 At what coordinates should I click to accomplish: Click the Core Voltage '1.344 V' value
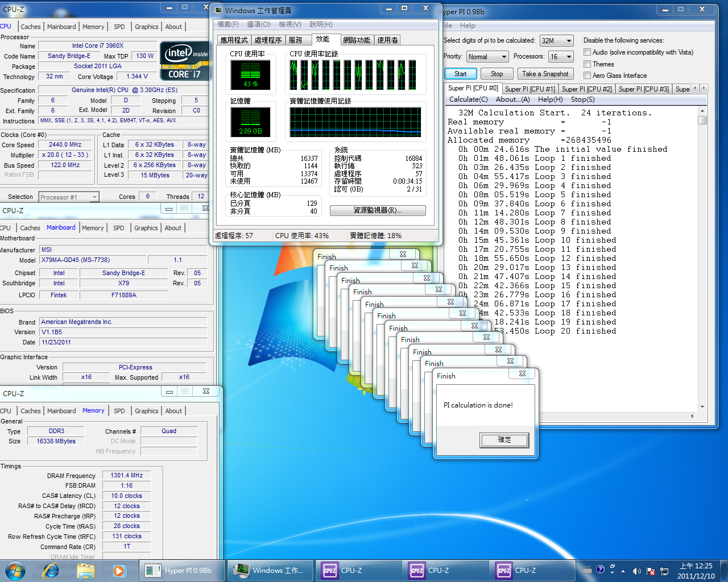[137, 76]
